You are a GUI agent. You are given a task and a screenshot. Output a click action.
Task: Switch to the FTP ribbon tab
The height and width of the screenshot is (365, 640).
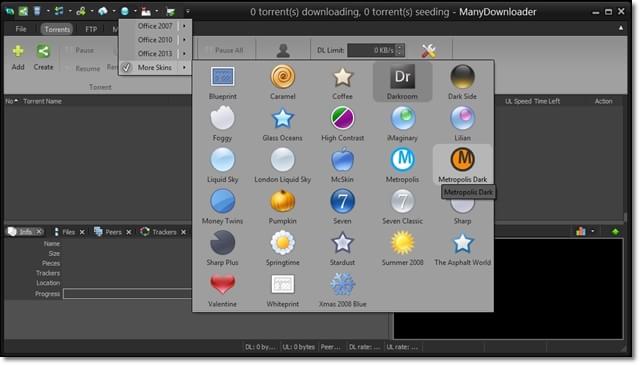[91, 29]
